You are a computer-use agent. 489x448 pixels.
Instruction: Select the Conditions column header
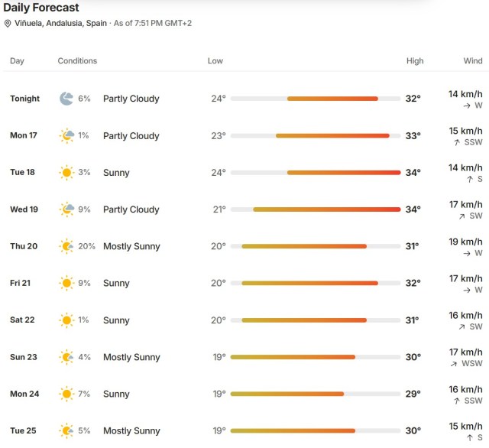click(77, 61)
